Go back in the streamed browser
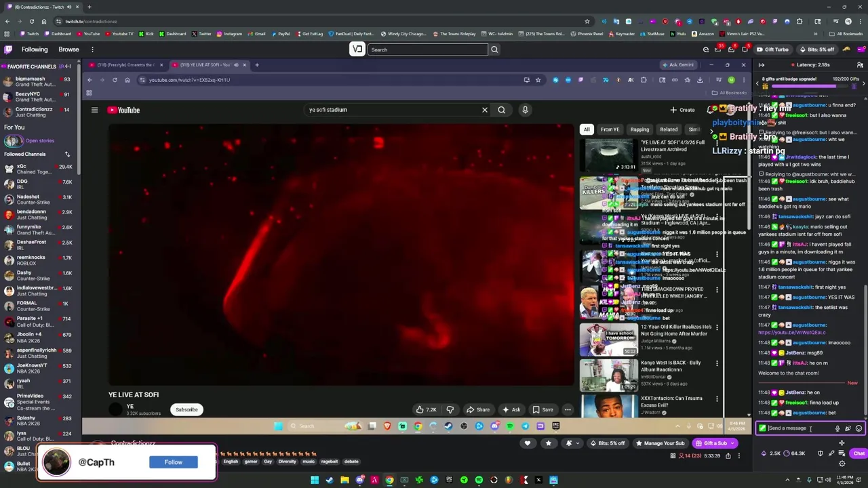Viewport: 868px width, 488px height. tap(89, 80)
